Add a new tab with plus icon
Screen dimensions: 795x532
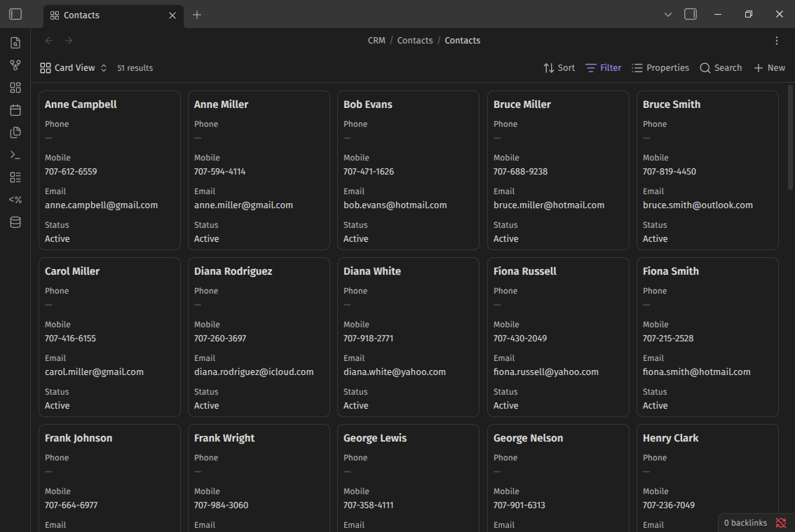(x=197, y=15)
